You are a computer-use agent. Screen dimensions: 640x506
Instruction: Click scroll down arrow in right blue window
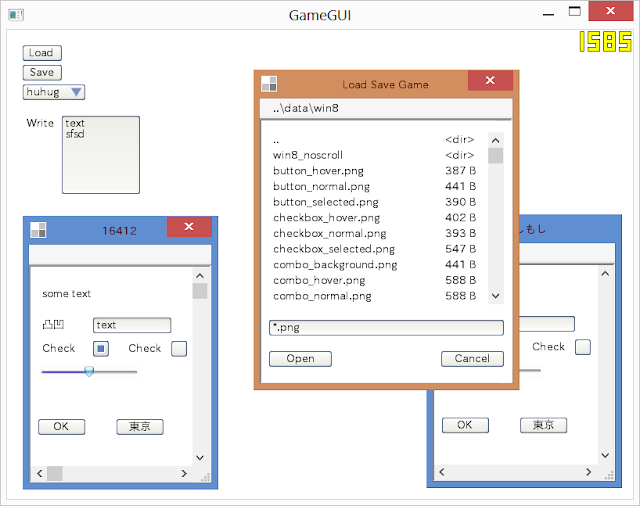[605, 455]
